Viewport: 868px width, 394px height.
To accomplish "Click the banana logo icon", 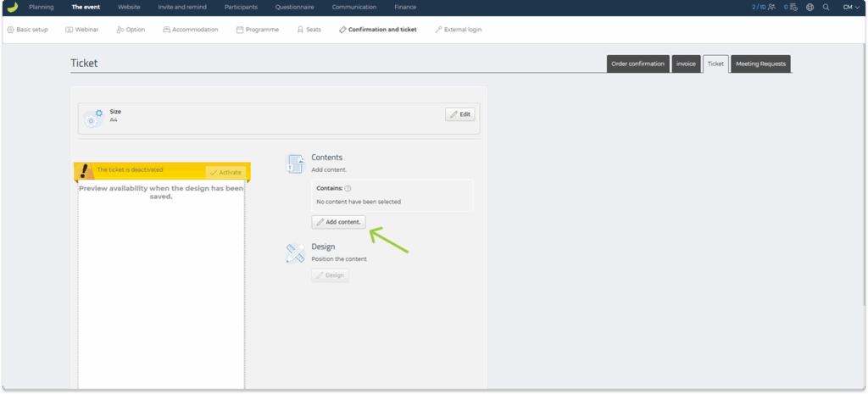I will point(12,7).
